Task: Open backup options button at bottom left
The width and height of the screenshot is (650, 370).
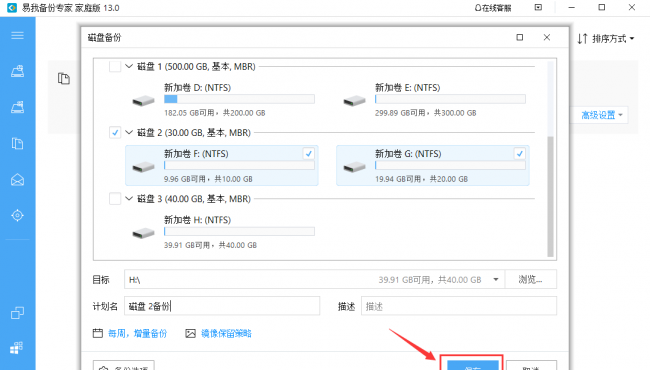Action: coord(124,365)
